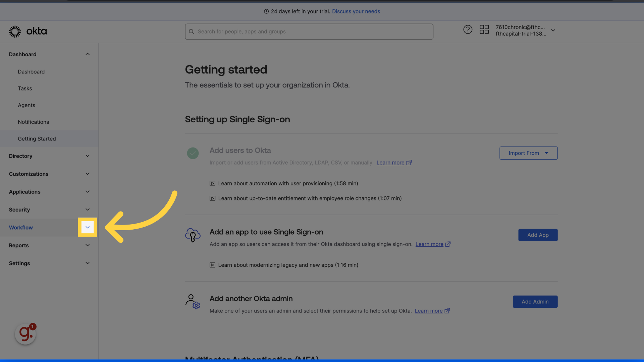644x362 pixels.
Task: Click the Directory menu label
Action: pyautogui.click(x=20, y=156)
